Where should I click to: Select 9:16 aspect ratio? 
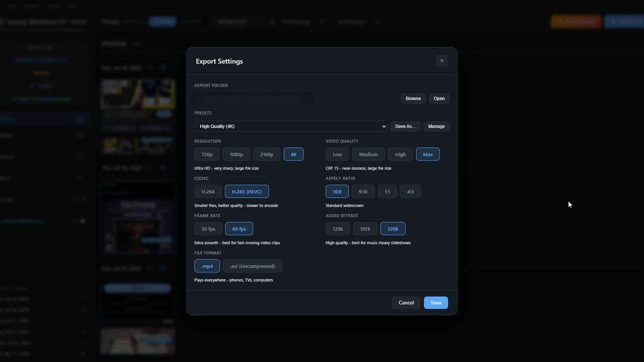coord(363,191)
